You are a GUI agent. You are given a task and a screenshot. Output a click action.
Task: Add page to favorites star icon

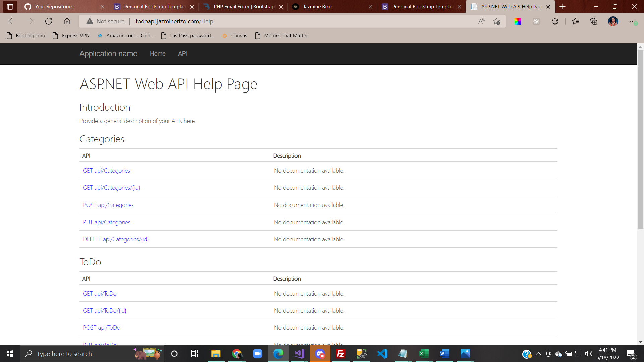point(496,21)
